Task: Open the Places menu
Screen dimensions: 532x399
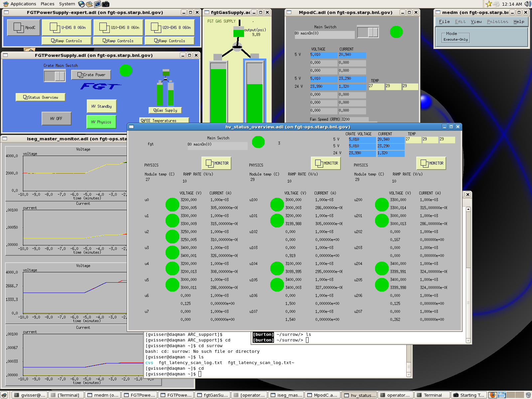Action: (x=48, y=4)
